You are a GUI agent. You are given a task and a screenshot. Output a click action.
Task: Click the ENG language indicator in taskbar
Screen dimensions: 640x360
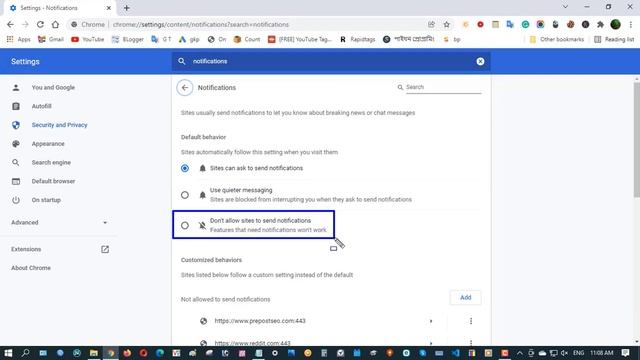click(x=578, y=353)
